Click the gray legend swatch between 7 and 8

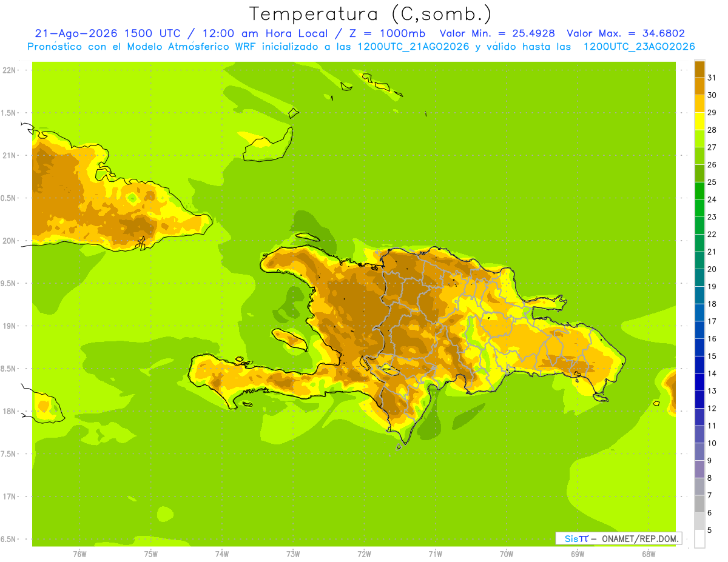[699, 487]
